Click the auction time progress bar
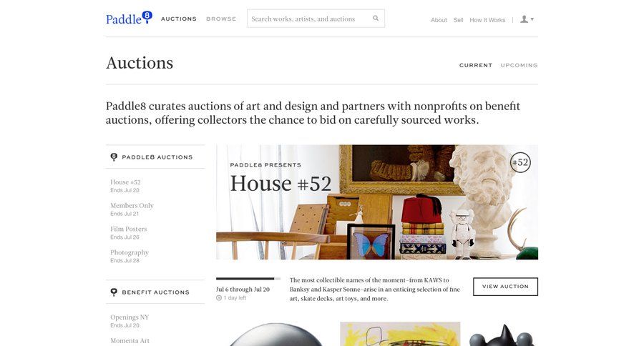 pos(248,279)
